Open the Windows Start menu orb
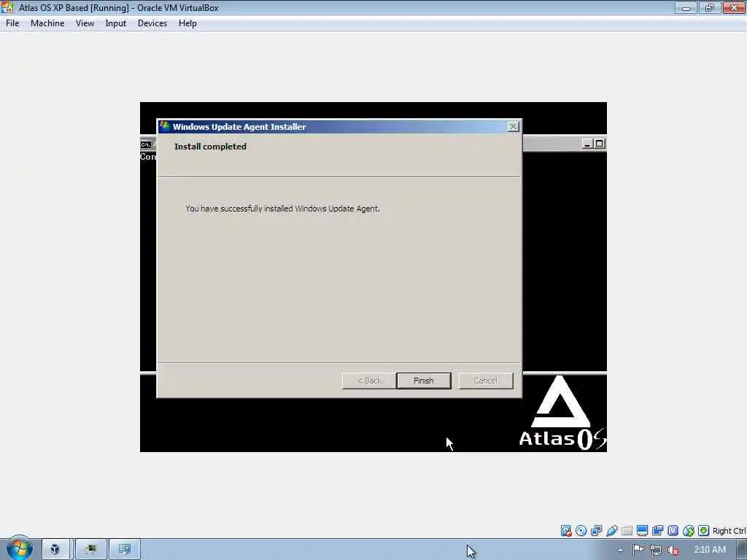Image resolution: width=747 pixels, height=560 pixels. (19, 549)
